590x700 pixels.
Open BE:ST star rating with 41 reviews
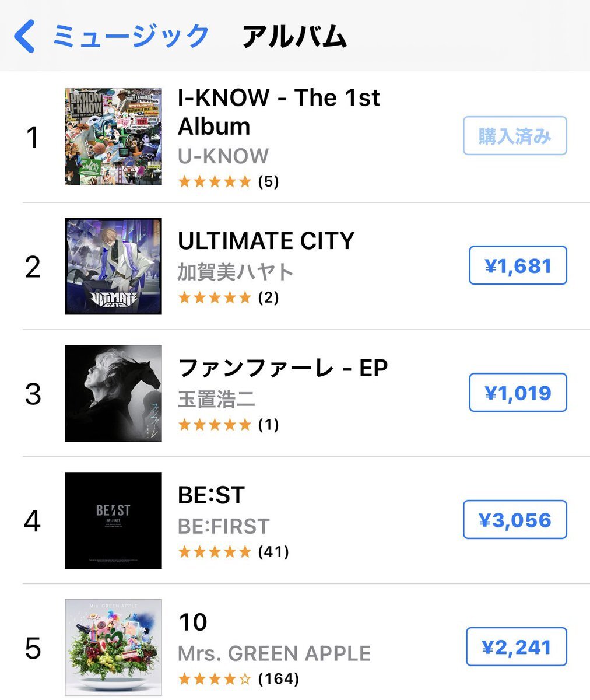tap(233, 551)
